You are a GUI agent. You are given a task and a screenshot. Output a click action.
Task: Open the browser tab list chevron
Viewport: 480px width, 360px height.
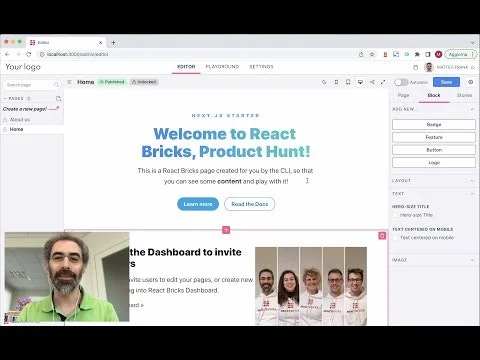(x=473, y=43)
